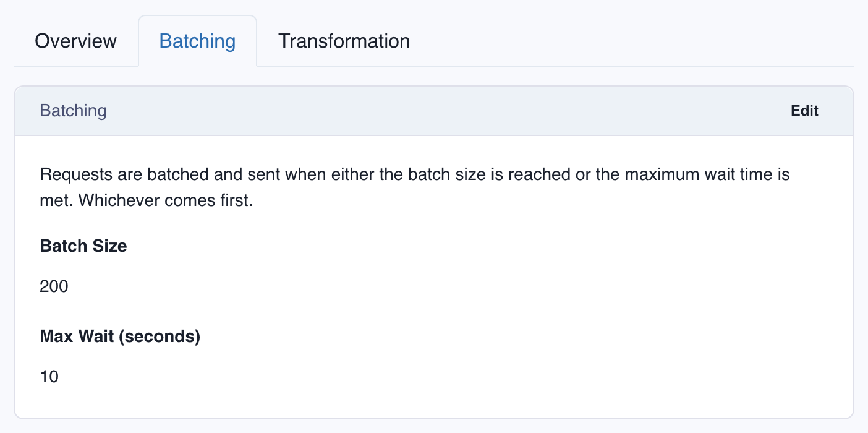Navigate to Transformation settings

coord(344,41)
